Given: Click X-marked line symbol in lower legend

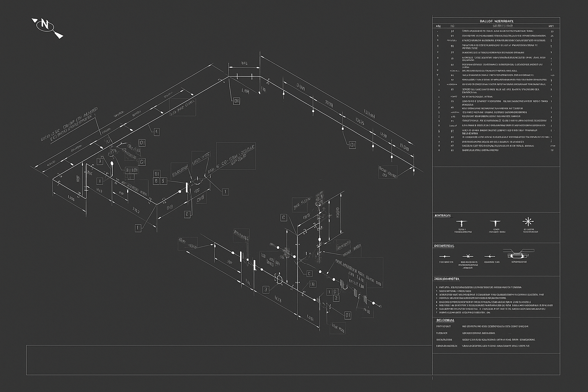Looking at the screenshot, I should [x=466, y=256].
